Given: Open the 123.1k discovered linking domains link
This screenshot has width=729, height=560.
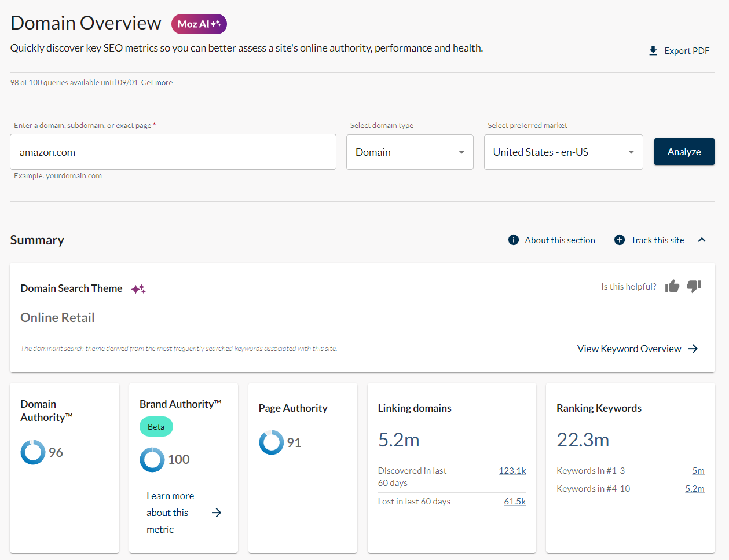Looking at the screenshot, I should [512, 471].
